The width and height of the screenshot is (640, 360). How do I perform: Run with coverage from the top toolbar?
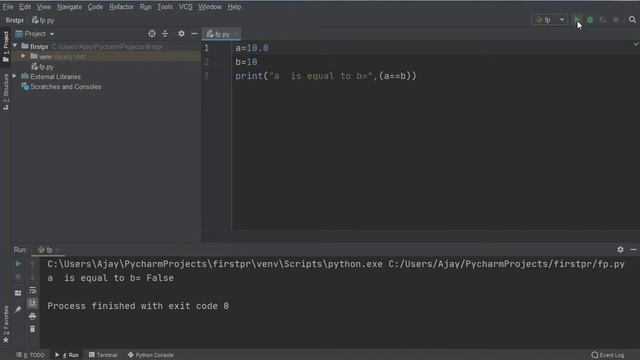pos(603,20)
